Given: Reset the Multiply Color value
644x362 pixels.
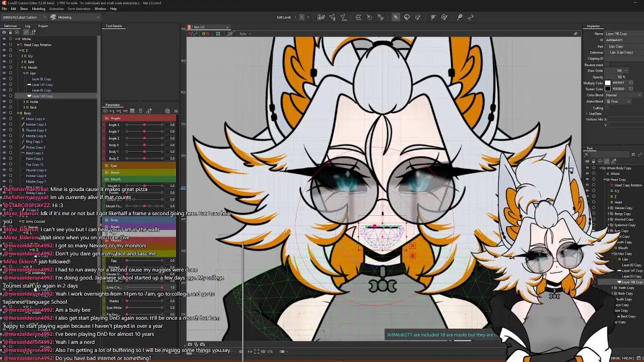Looking at the screenshot, I should (631, 83).
